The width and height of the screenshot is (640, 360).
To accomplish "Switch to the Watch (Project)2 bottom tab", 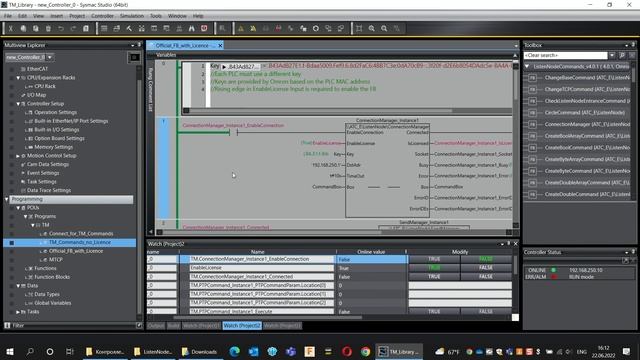I will pos(242,326).
